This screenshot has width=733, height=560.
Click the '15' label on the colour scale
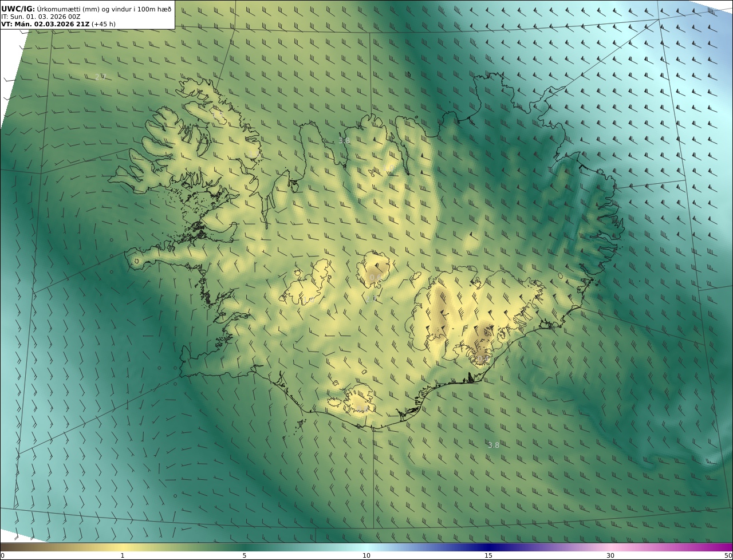point(488,555)
